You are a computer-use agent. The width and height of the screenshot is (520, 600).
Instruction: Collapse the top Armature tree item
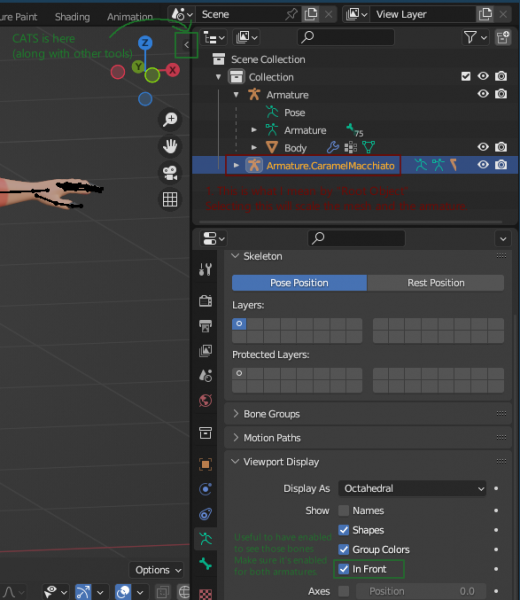pyautogui.click(x=236, y=95)
